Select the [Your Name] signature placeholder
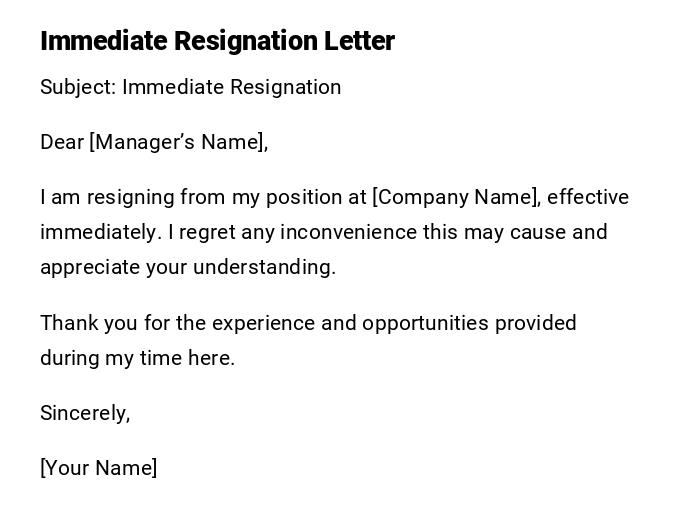Image resolution: width=700 pixels, height=530 pixels. pos(98,468)
